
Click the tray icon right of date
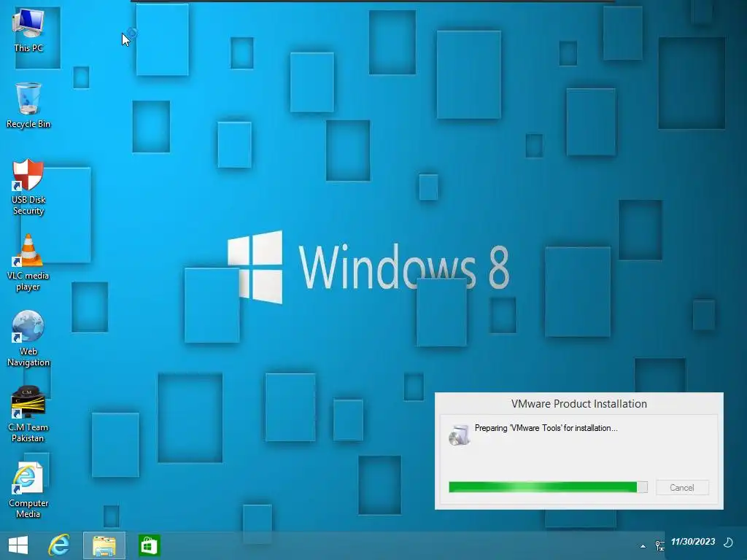coord(728,542)
